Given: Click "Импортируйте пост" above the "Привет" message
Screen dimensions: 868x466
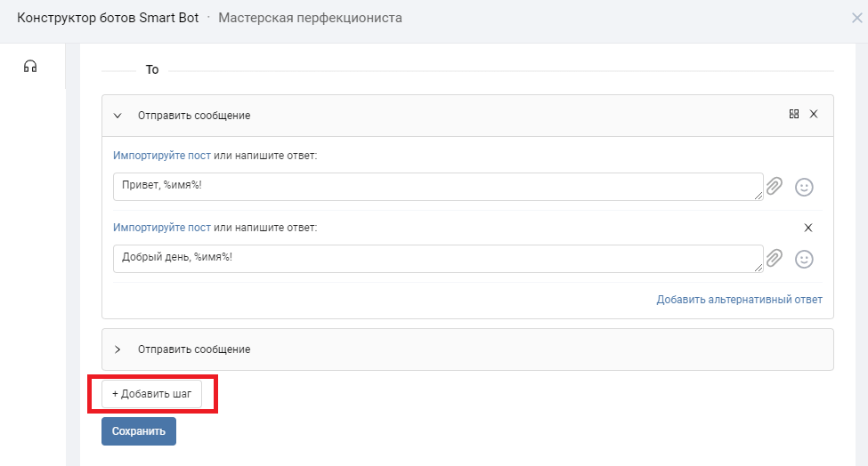Looking at the screenshot, I should point(161,156).
